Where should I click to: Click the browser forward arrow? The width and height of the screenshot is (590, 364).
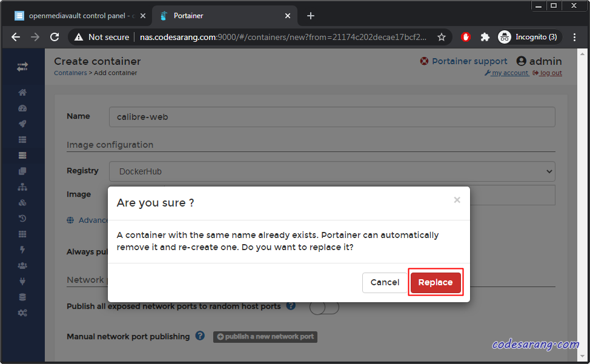(x=35, y=37)
